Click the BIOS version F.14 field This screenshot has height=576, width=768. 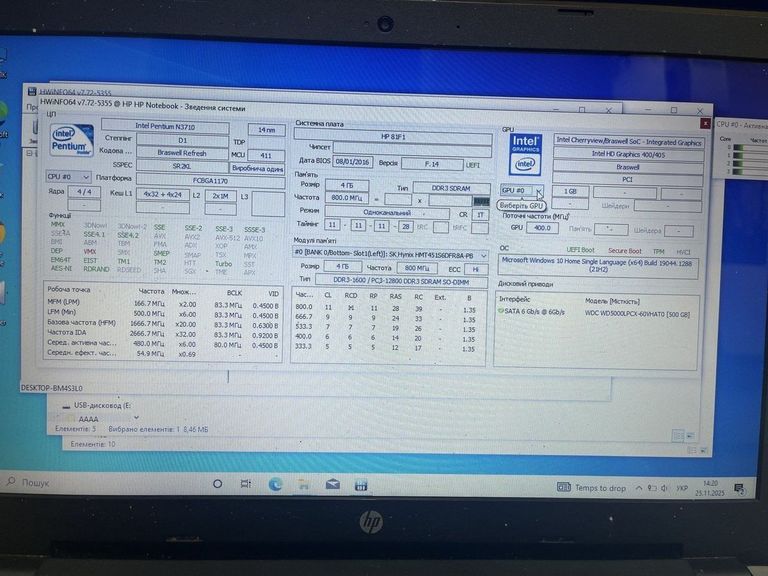(x=432, y=164)
